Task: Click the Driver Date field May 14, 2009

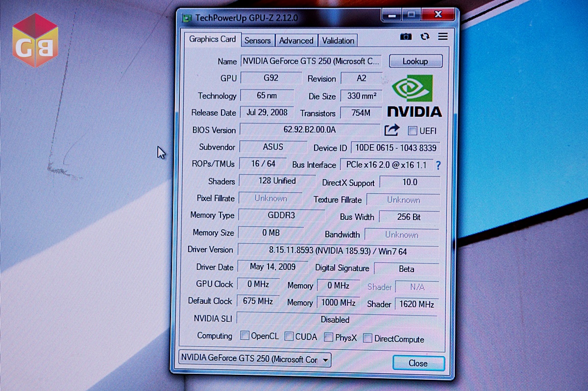Action: (272, 267)
